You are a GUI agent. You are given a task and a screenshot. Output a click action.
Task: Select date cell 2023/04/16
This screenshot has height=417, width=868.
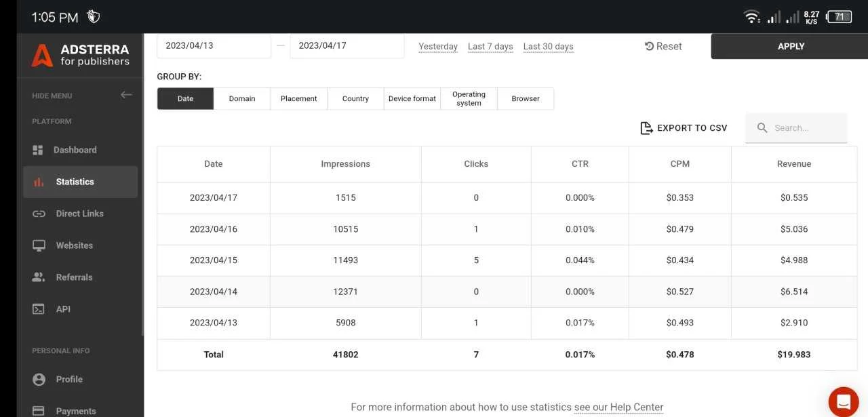tap(214, 229)
